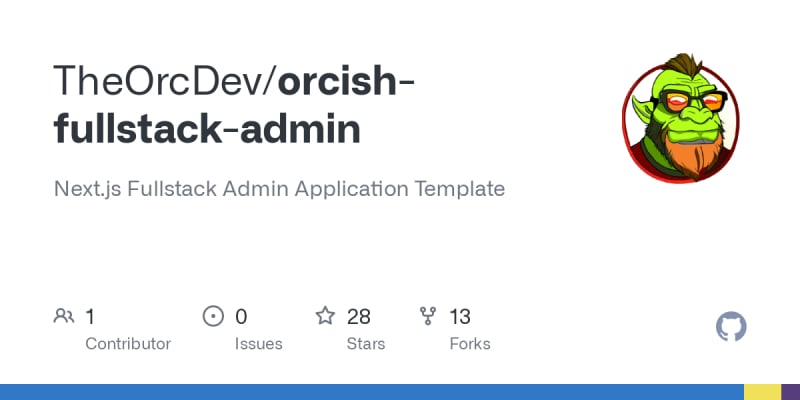Click the yellow language bar segment

[763, 392]
